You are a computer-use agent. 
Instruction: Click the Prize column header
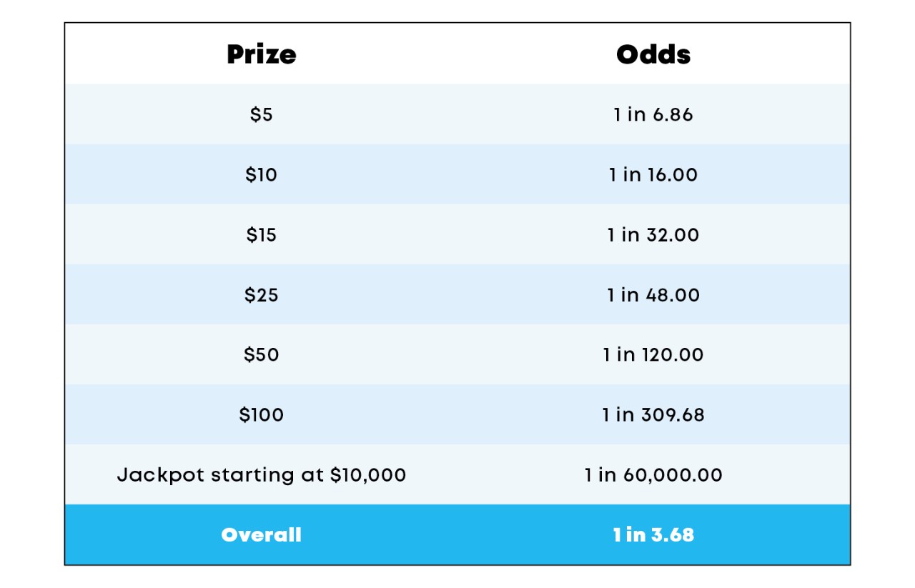coord(261,55)
